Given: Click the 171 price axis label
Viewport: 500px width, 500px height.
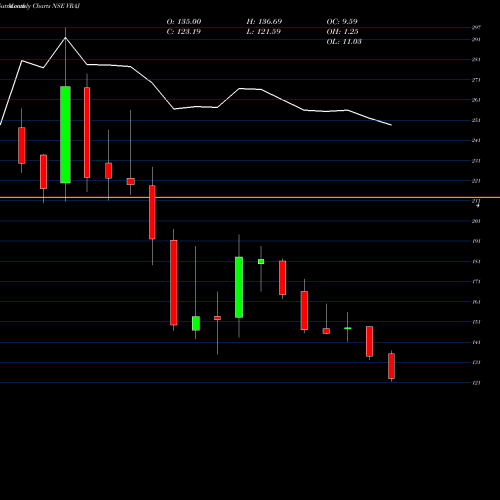Looking at the screenshot, I should click(476, 282).
